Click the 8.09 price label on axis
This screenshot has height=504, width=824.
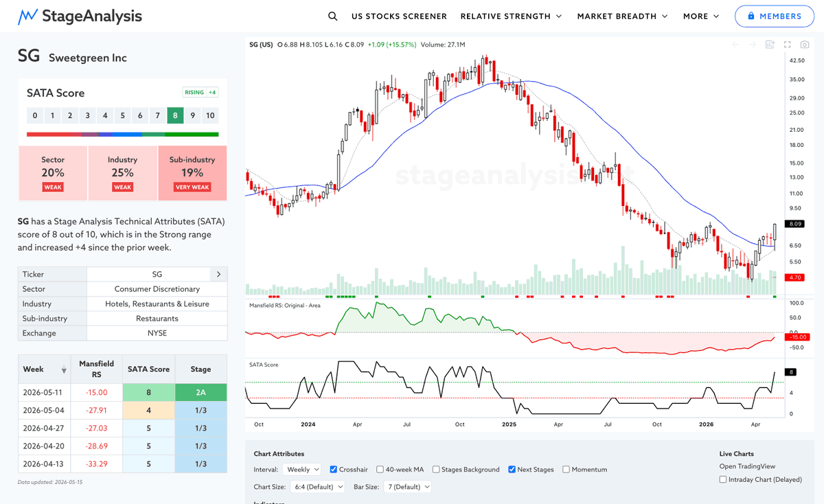tap(796, 224)
